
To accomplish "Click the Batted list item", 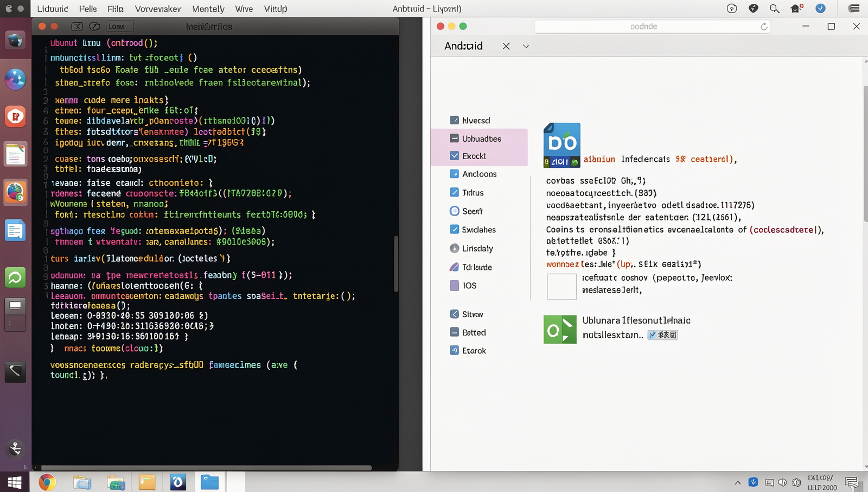I will 468,332.
